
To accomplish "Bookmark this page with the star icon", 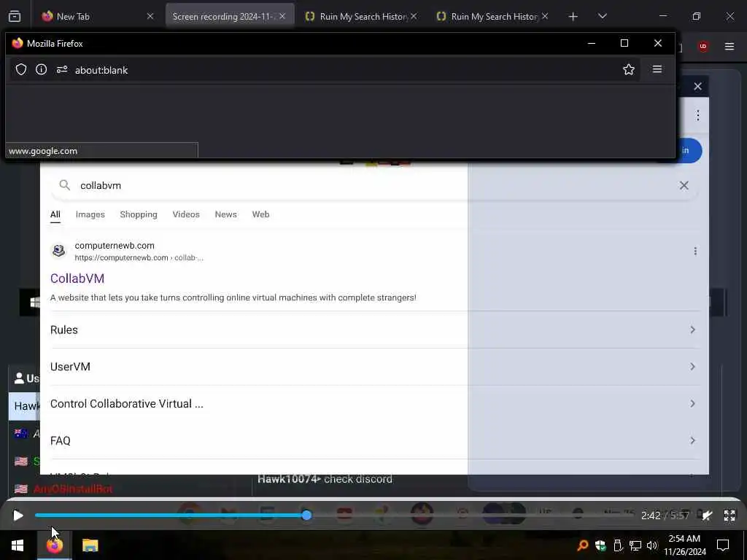I will point(629,69).
